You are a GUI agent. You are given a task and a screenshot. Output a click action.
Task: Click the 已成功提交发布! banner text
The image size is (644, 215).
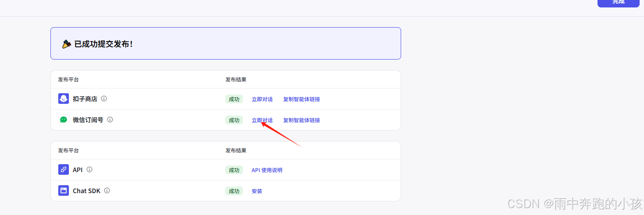coord(103,44)
